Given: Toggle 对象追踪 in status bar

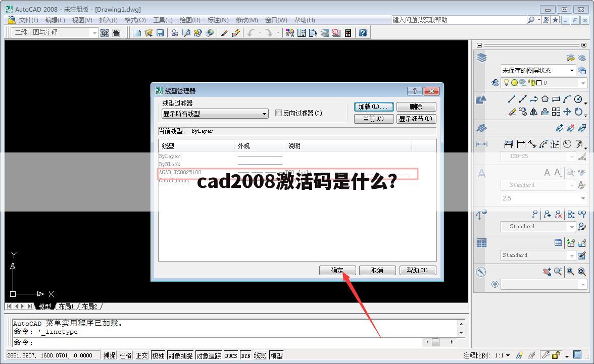Looking at the screenshot, I should [x=208, y=355].
